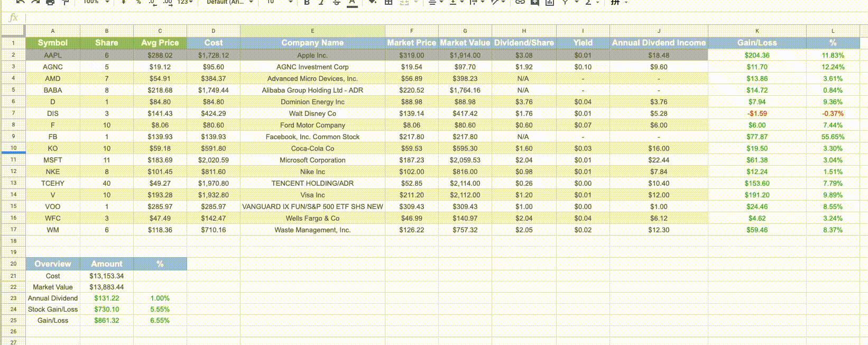Open the horizontal align dropdown
Screen dimensions: 868x345
[x=435, y=2]
